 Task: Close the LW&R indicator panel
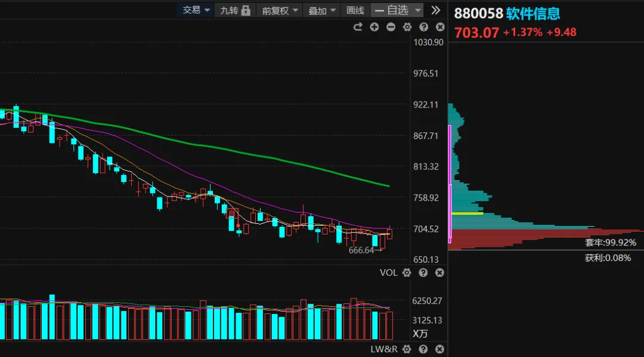click(x=440, y=349)
